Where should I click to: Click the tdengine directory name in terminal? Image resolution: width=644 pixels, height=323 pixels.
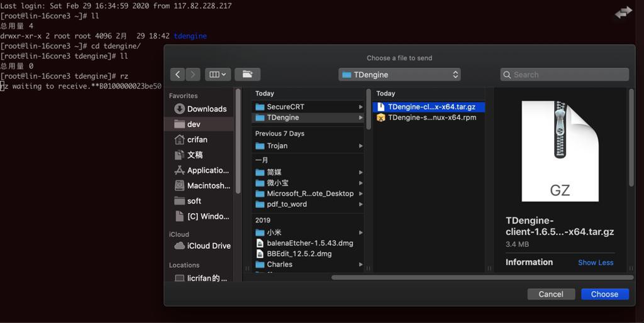pyautogui.click(x=190, y=36)
